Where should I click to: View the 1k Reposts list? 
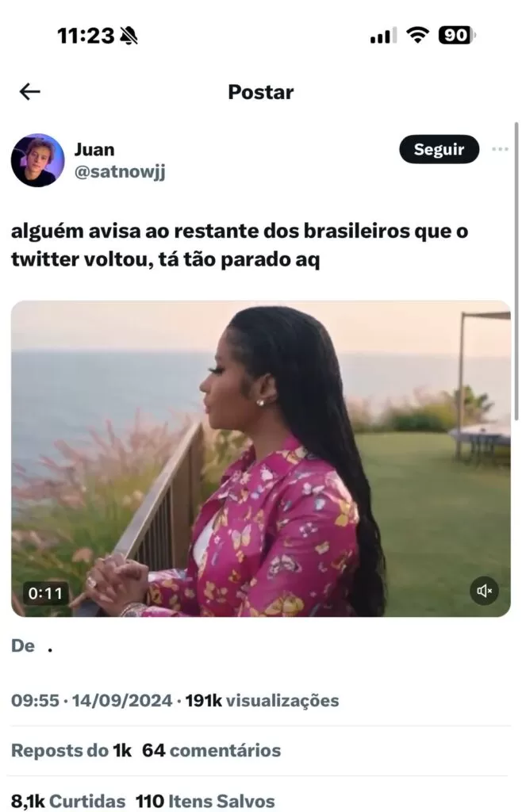pyautogui.click(x=71, y=750)
